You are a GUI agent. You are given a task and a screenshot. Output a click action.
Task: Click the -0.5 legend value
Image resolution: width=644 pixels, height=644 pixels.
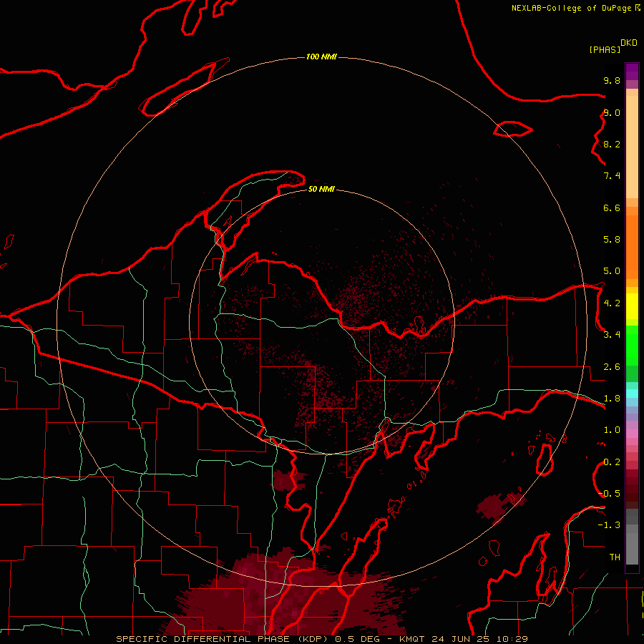[x=609, y=493]
